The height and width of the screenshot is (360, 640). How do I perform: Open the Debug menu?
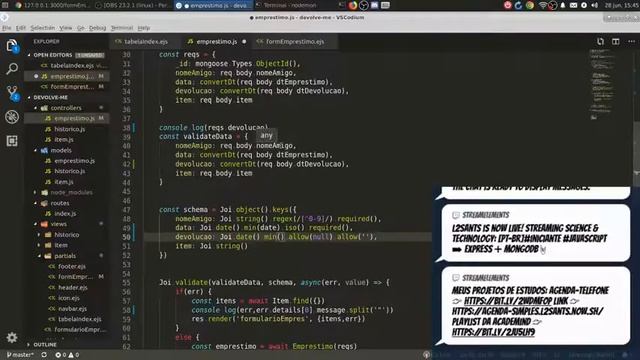pos(97,28)
